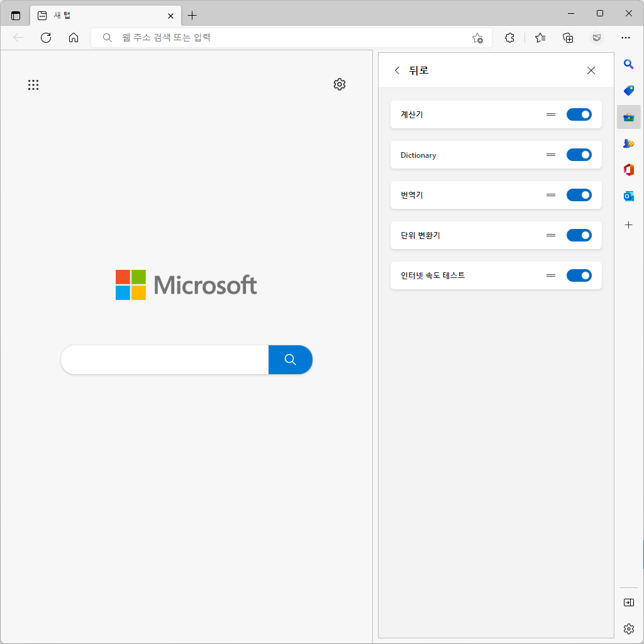Open the profile avatar icon
Screen dimensions: 644x644
(x=597, y=38)
